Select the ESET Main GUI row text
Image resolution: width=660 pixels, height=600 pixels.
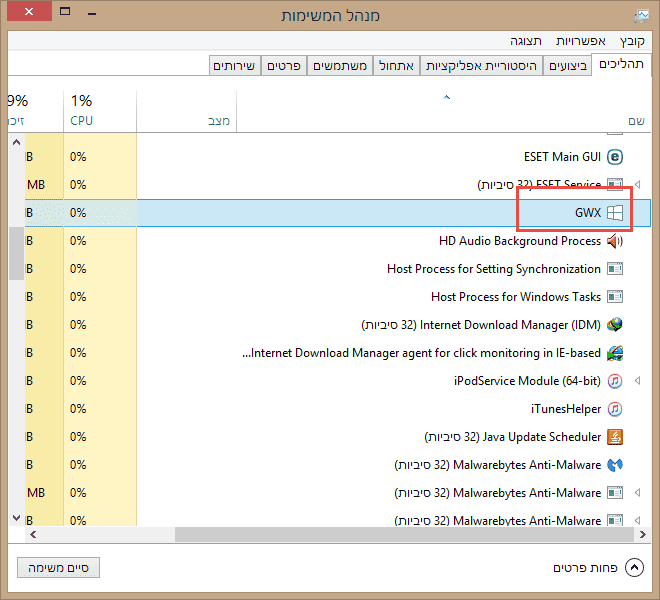[x=562, y=157]
